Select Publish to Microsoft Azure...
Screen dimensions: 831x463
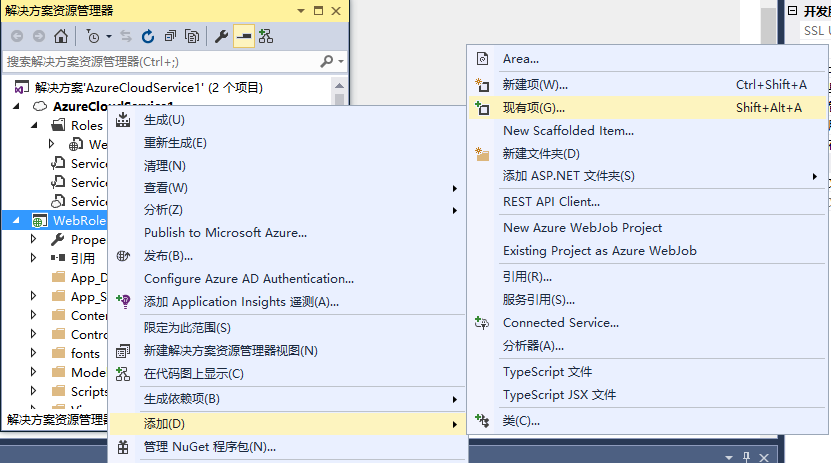[286, 233]
